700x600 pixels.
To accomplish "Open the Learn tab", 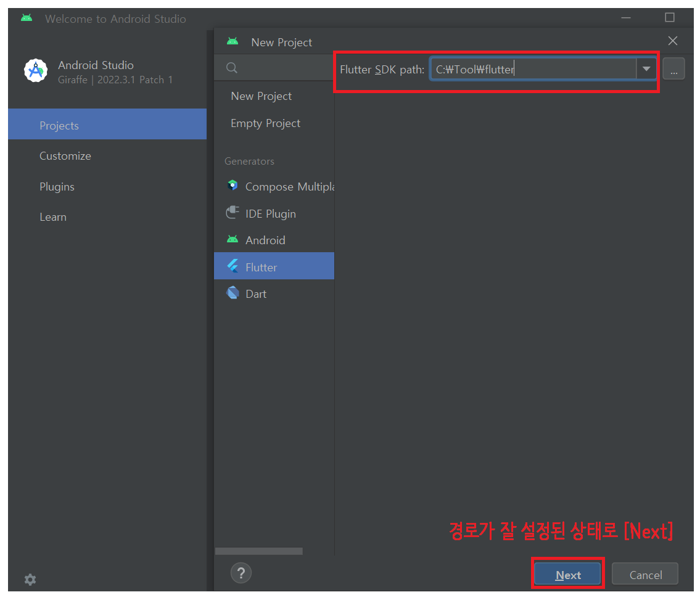I will [107, 217].
